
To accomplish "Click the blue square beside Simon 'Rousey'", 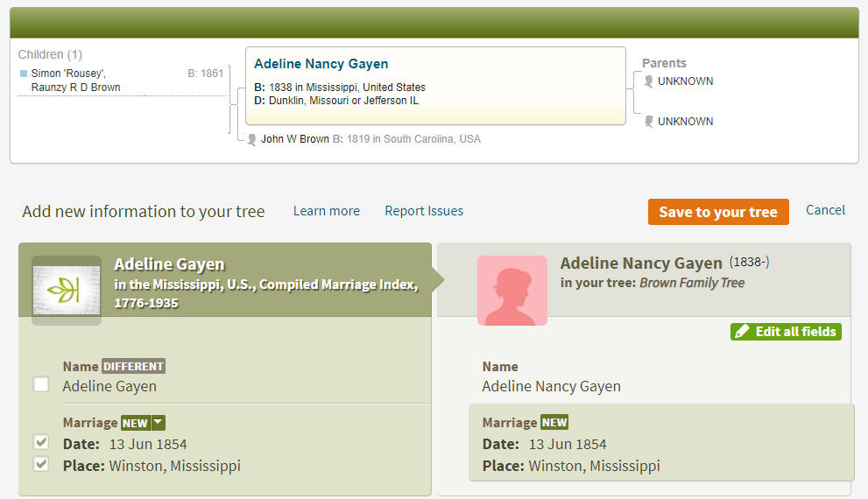I will coord(24,73).
